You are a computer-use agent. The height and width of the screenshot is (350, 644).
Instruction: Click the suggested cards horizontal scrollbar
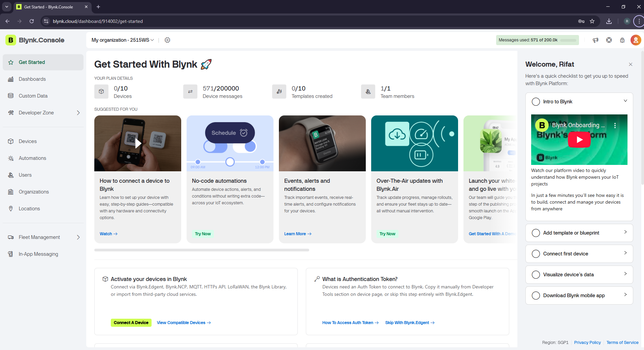click(x=201, y=250)
